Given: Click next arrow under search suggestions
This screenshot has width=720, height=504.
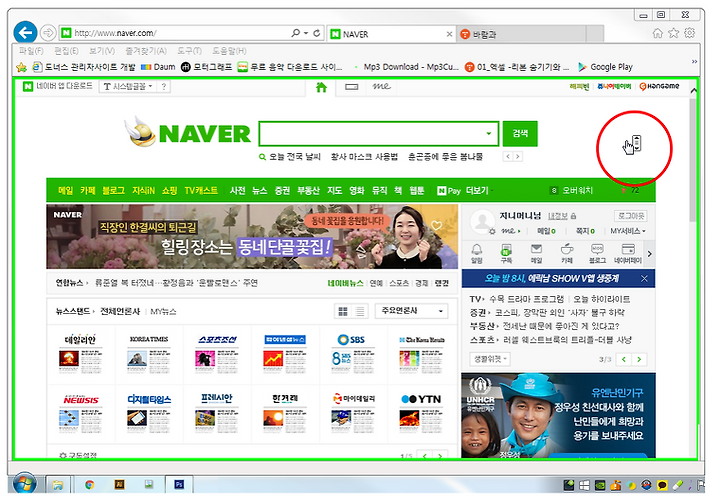Looking at the screenshot, I should [518, 157].
